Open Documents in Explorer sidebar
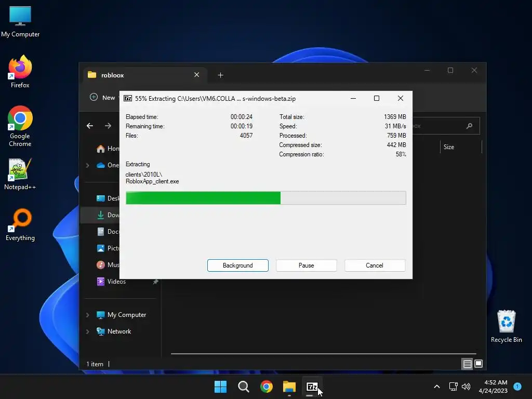Image resolution: width=532 pixels, height=399 pixels. pyautogui.click(x=108, y=232)
